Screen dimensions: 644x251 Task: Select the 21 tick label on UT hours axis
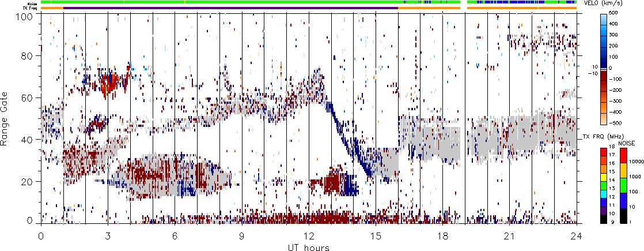510,236
